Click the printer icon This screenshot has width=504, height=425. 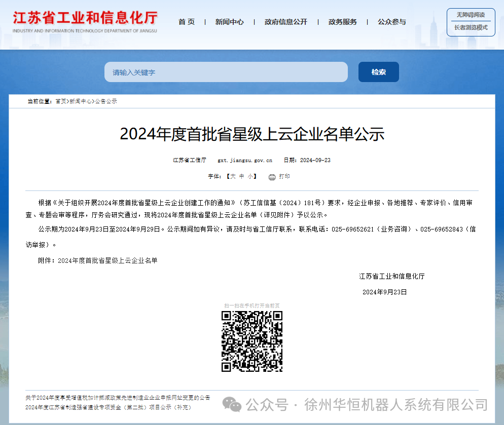(272, 177)
